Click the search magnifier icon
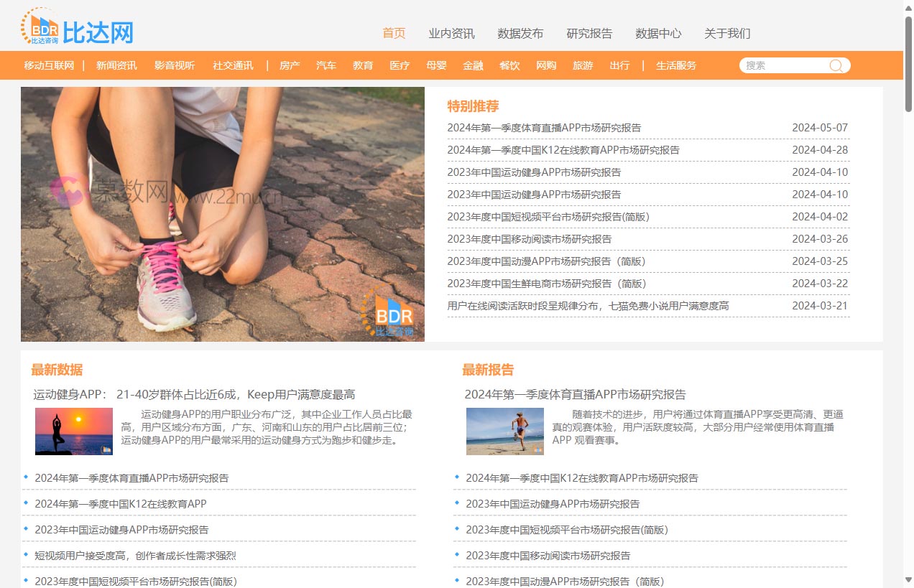The width and height of the screenshot is (914, 588). pyautogui.click(x=836, y=65)
